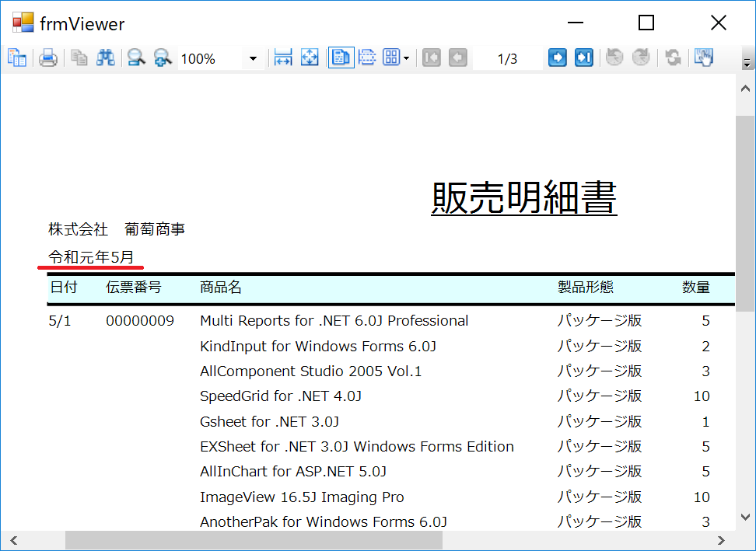Open the zoom level dropdown arrow
Viewport: 756px width, 551px height.
[x=253, y=59]
